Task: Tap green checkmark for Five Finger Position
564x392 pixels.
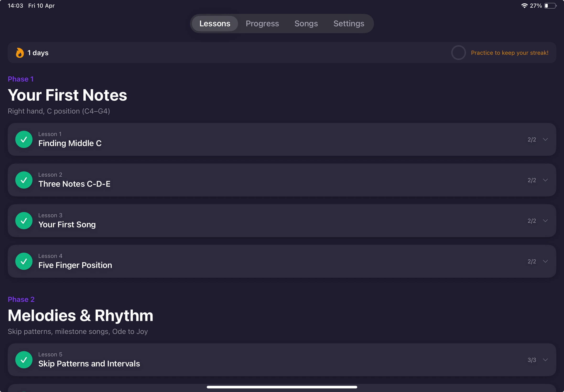Action: tap(24, 261)
